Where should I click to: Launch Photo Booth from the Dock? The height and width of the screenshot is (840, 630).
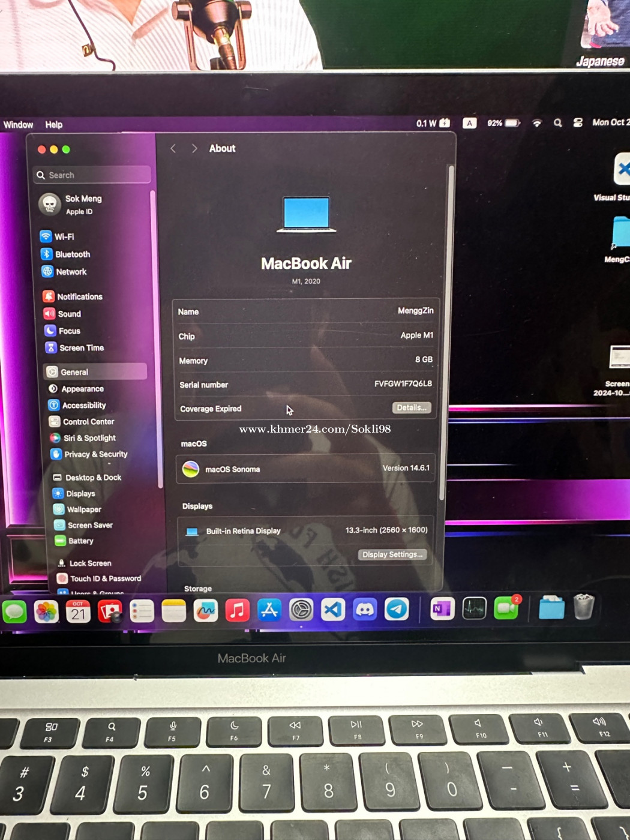(x=110, y=611)
